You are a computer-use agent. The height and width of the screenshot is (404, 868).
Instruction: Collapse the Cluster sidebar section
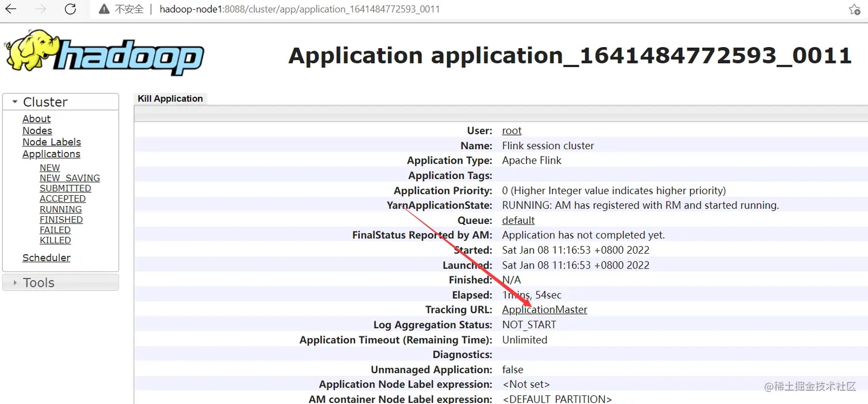tap(61, 102)
